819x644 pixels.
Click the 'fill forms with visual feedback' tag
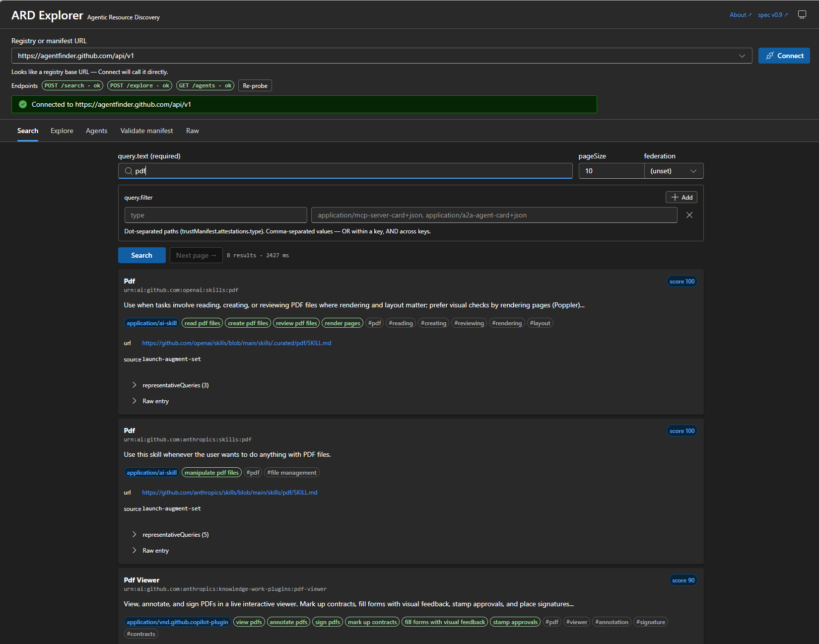coord(445,622)
